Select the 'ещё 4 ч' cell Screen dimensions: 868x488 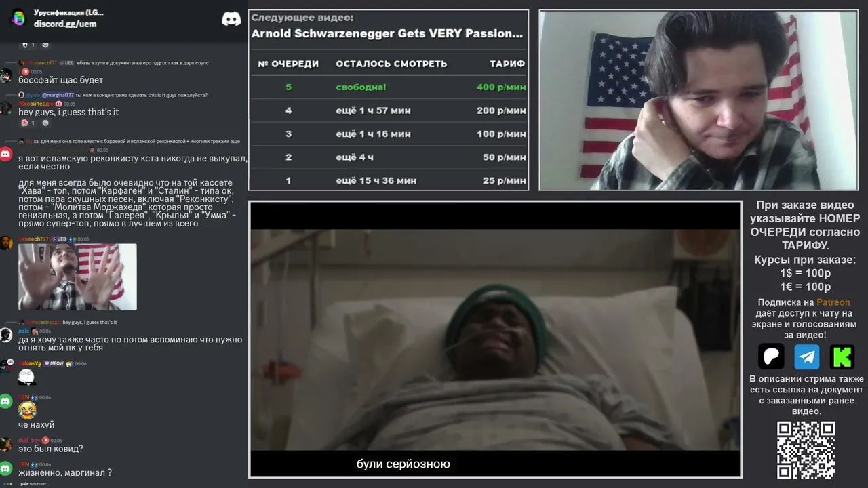[x=355, y=157]
